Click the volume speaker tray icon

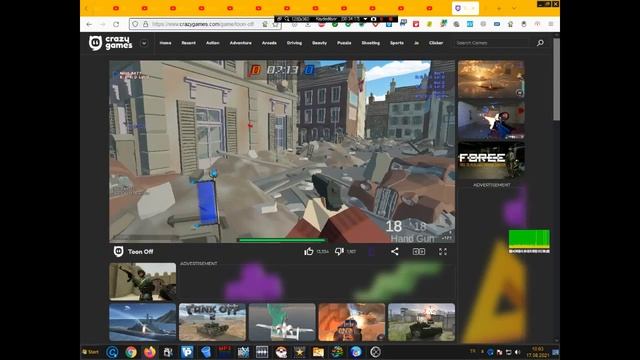click(518, 352)
